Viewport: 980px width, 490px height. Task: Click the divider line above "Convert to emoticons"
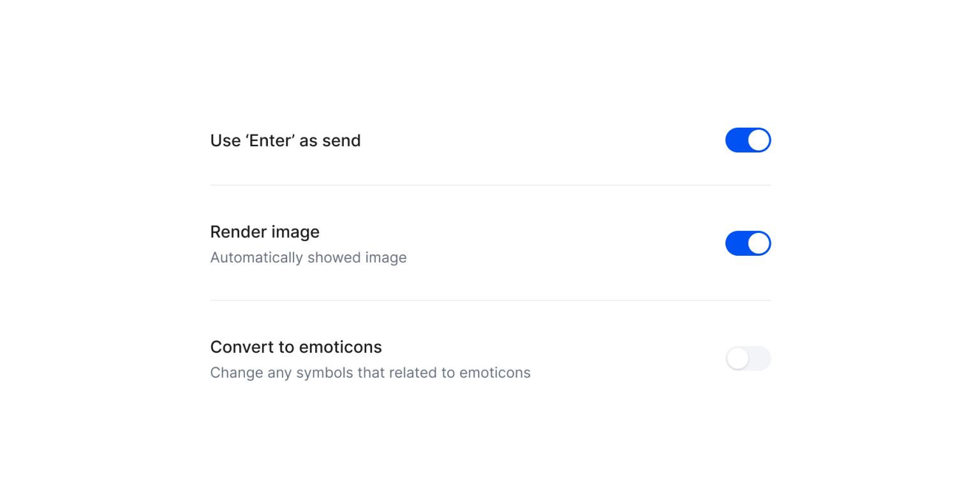tap(490, 301)
